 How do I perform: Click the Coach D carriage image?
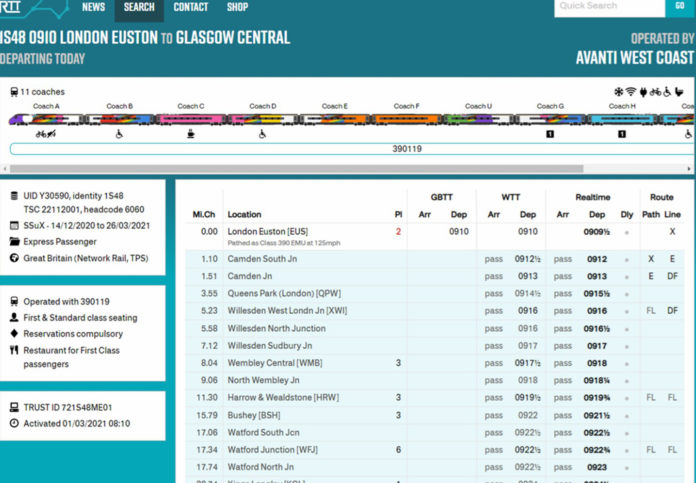263,119
